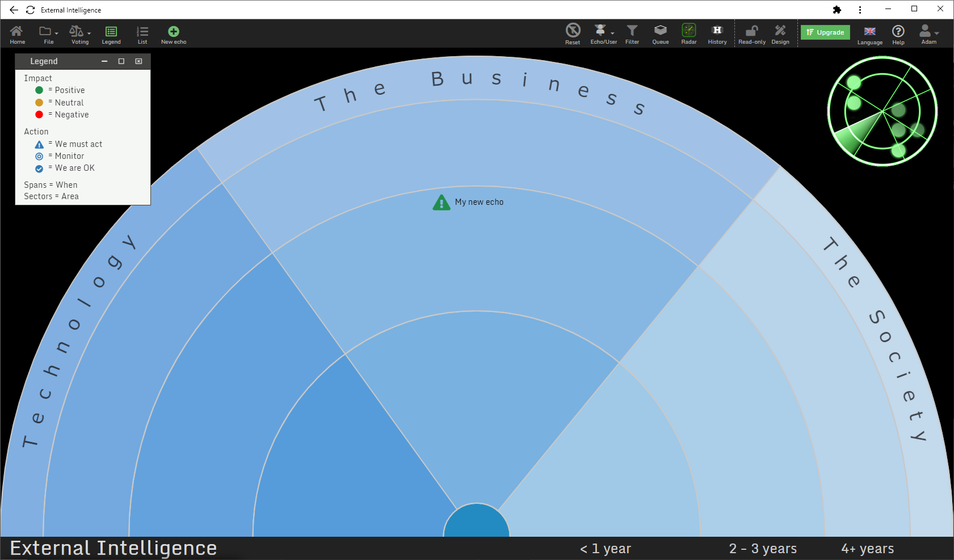This screenshot has height=560, width=954.
Task: Open the List view
Action: [x=142, y=34]
